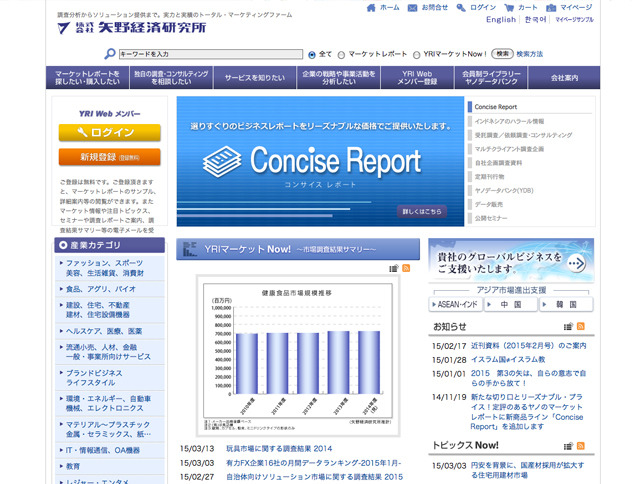
Task: Switch site language to 한국어
Action: tap(535, 20)
